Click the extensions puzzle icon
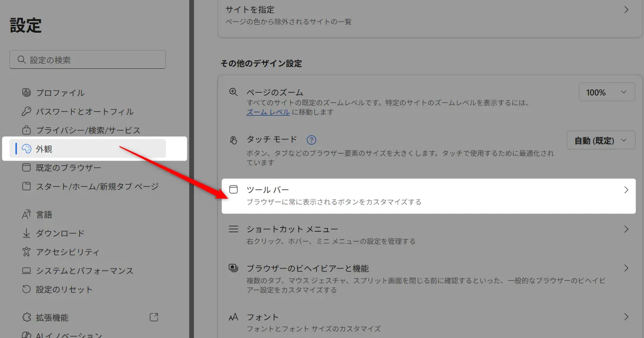 tap(27, 317)
